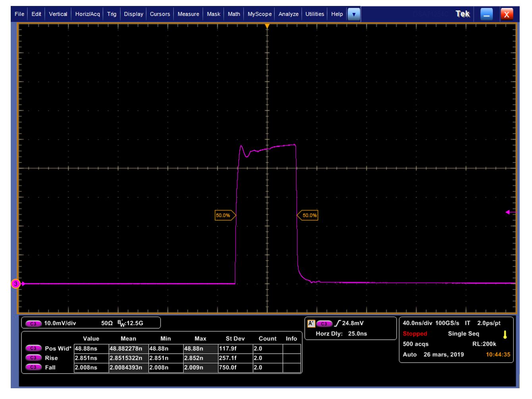Click the Horz Dly 25.0ns readout
This screenshot has height=399, width=532.
coord(341,334)
